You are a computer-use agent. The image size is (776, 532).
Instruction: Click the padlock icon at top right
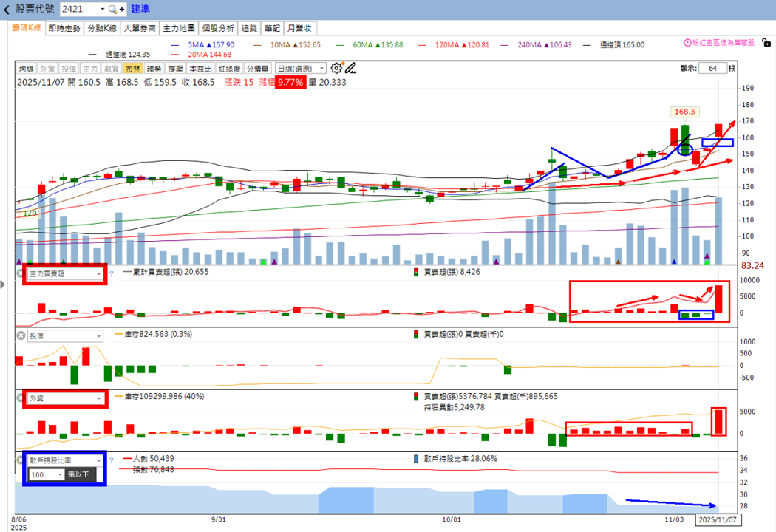coord(766,43)
